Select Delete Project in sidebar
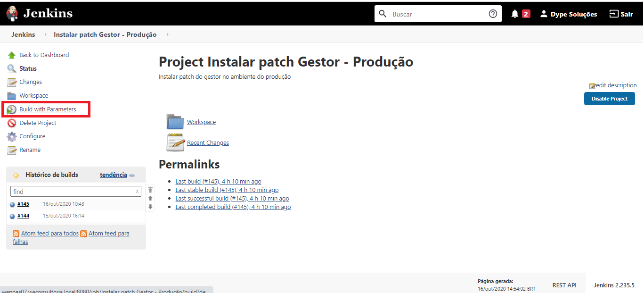This screenshot has height=293, width=644. 38,123
